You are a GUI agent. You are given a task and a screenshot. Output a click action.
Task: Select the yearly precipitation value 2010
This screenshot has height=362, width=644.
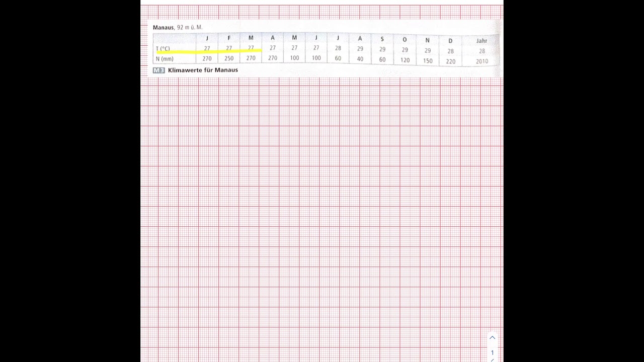482,61
